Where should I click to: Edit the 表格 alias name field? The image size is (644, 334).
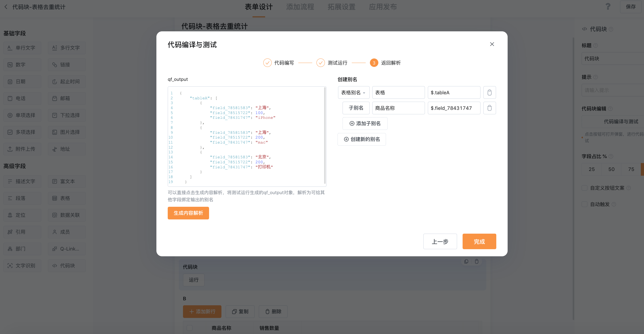click(x=398, y=92)
